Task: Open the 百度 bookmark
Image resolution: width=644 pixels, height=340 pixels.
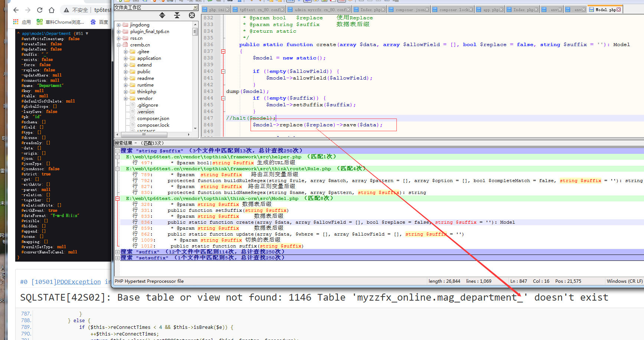Action: pos(99,22)
